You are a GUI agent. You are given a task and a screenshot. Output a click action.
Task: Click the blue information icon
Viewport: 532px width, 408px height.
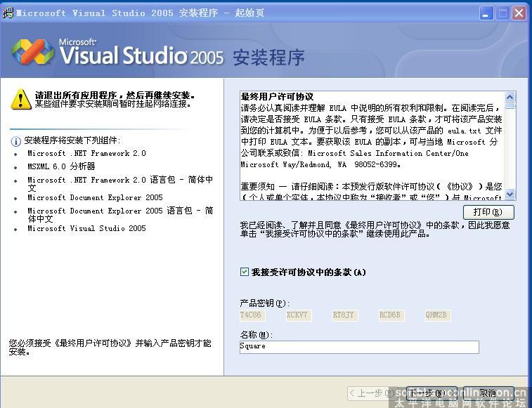pyautogui.click(x=15, y=141)
